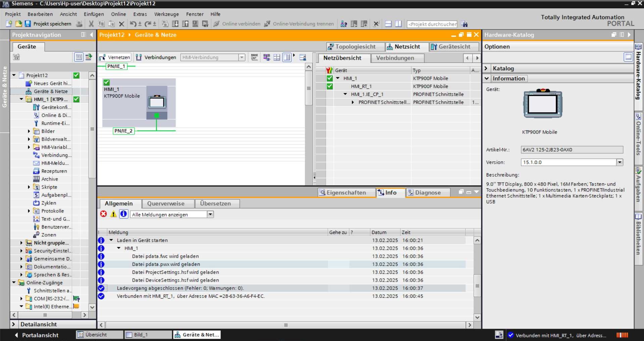Click message list horizontal scrollbar
The height and width of the screenshot is (341, 644).
coord(286,325)
